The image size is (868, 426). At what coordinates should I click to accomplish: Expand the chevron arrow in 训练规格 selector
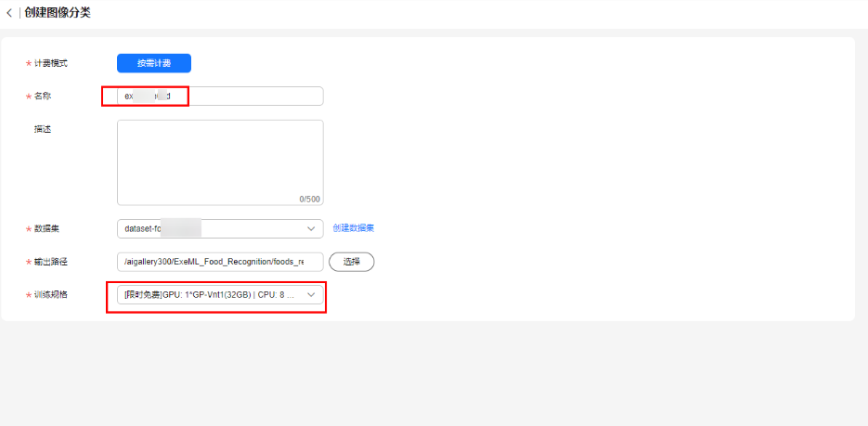click(311, 295)
